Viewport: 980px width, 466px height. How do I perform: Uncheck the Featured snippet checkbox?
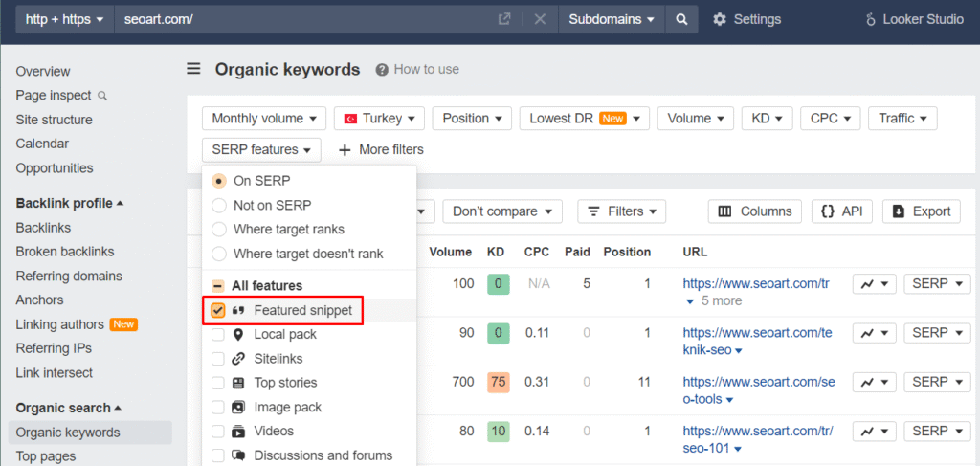tap(218, 310)
